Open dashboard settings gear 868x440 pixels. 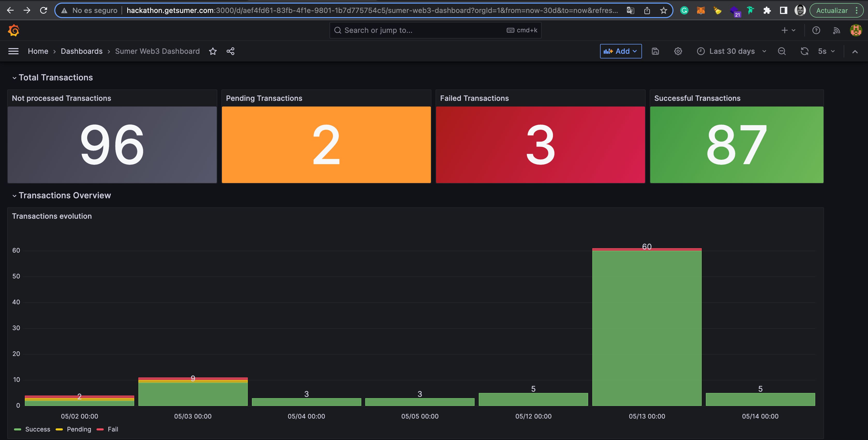point(678,51)
